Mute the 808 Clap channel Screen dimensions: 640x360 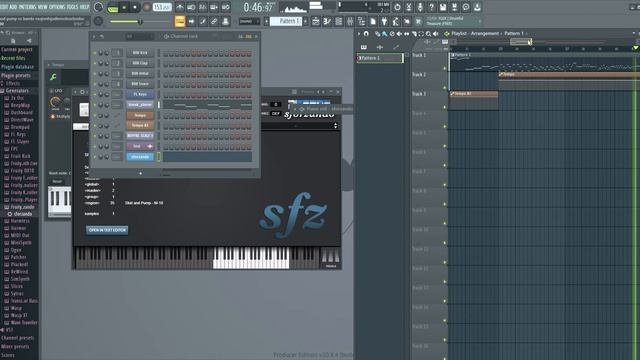(x=95, y=63)
